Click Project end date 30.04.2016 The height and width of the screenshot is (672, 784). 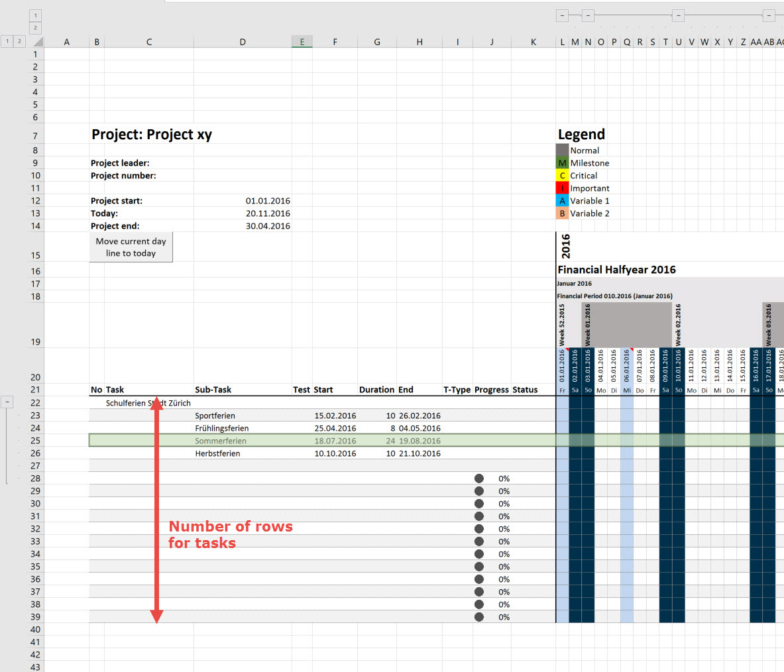[268, 225]
